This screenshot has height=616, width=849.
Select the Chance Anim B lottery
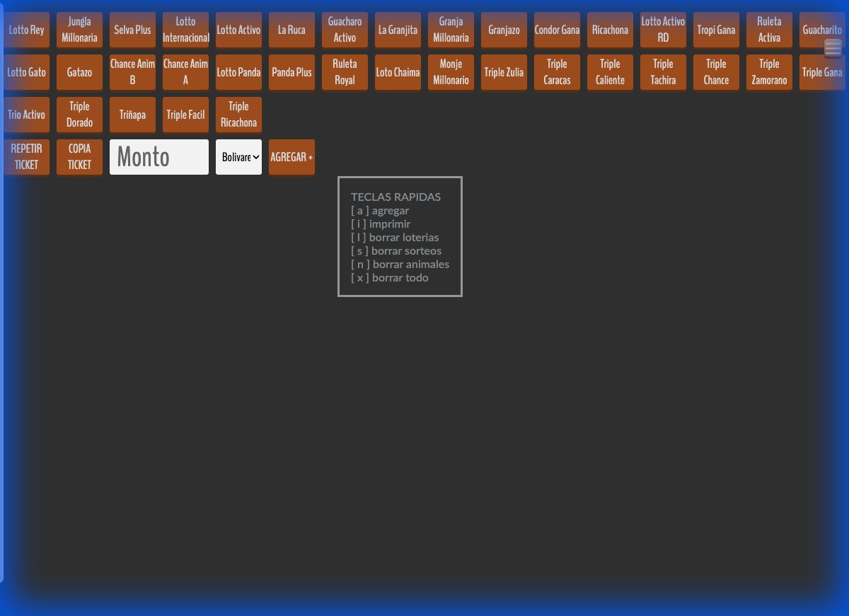tap(132, 72)
